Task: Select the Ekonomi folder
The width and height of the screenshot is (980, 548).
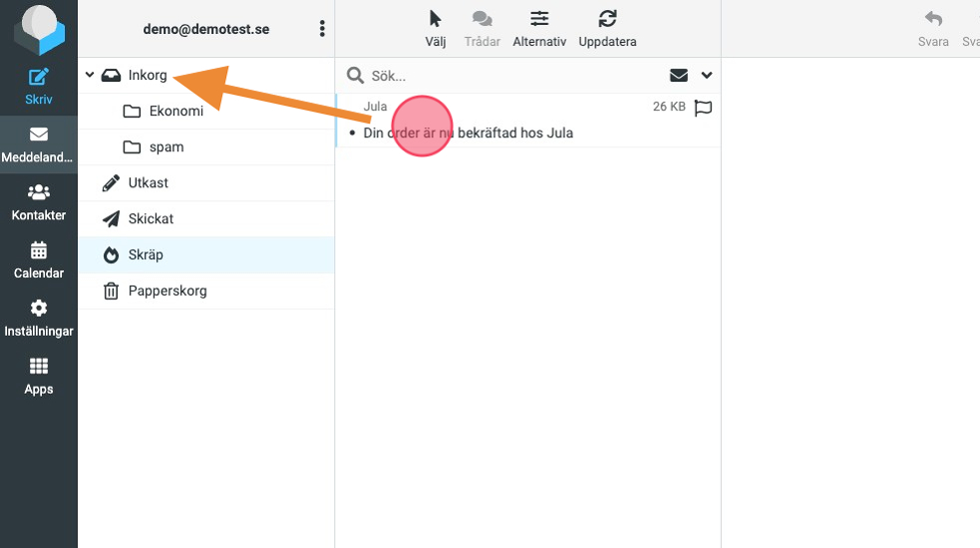Action: point(175,111)
